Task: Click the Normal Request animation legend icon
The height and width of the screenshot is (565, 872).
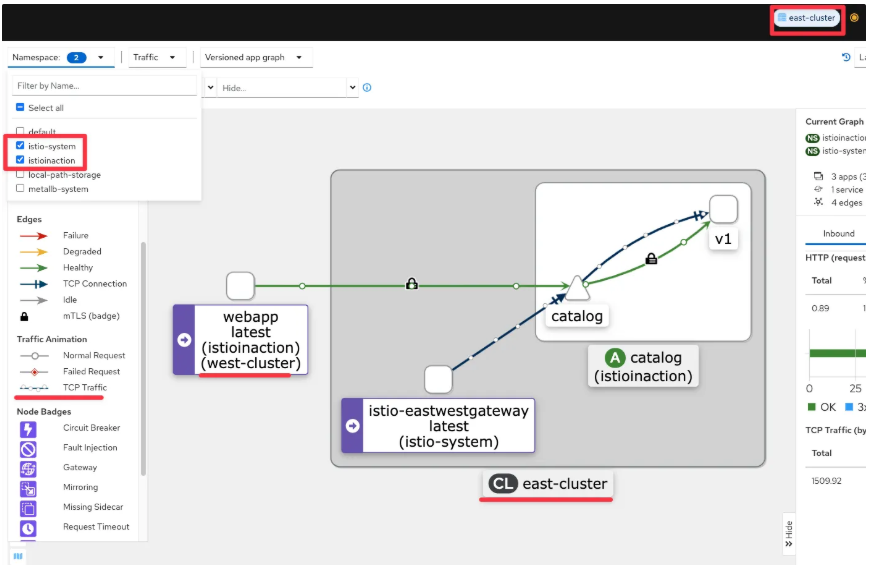Action: point(33,355)
